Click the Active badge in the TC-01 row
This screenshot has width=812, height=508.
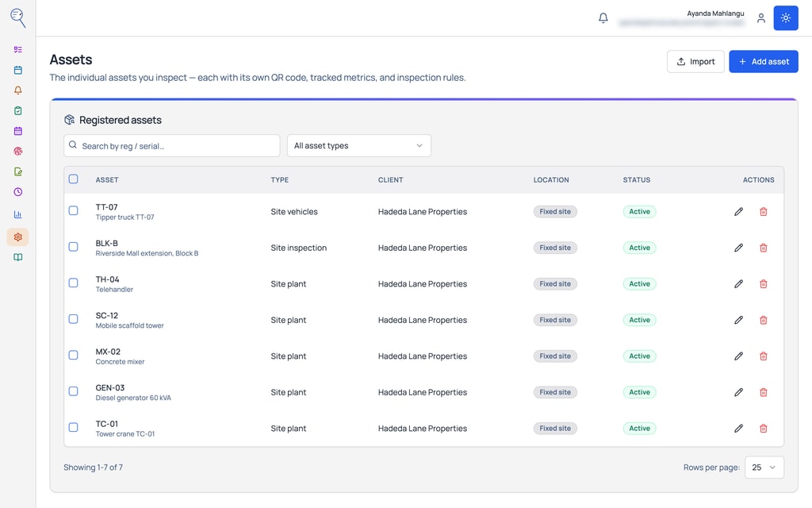tap(640, 428)
